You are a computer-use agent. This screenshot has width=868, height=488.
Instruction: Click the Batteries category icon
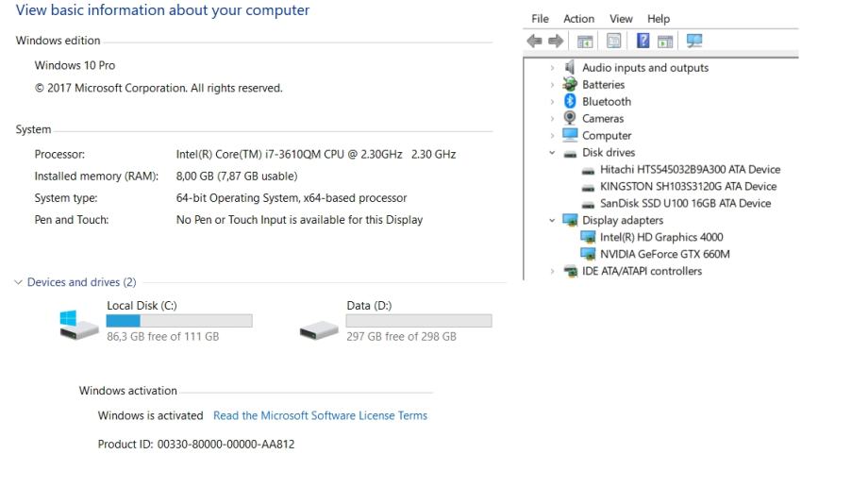pyautogui.click(x=570, y=84)
